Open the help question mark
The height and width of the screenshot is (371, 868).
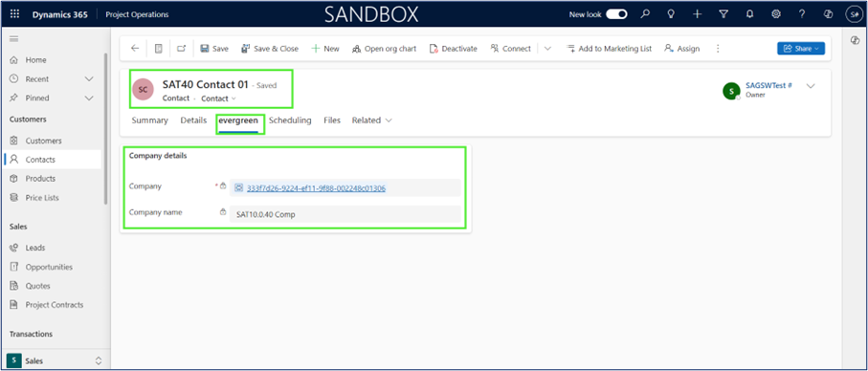[802, 14]
